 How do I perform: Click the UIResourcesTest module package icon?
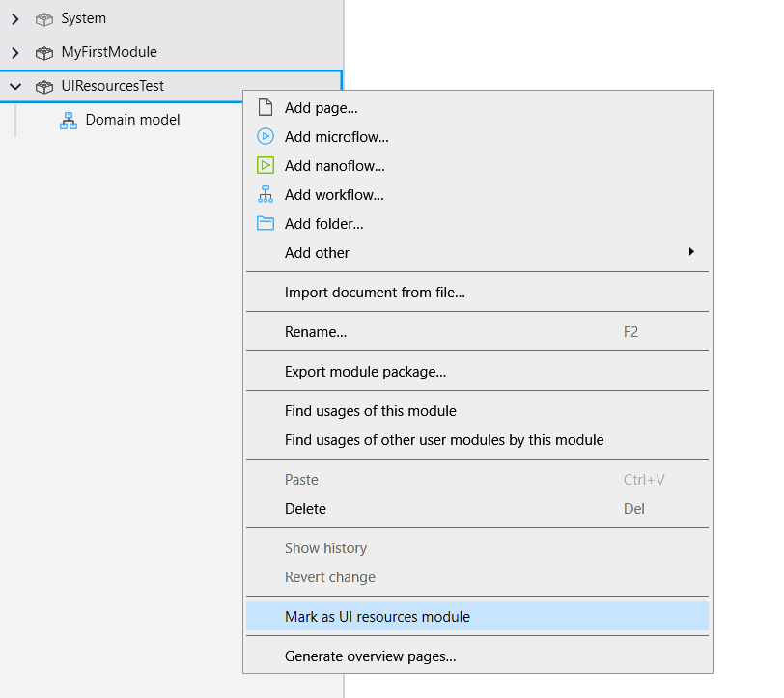point(44,86)
